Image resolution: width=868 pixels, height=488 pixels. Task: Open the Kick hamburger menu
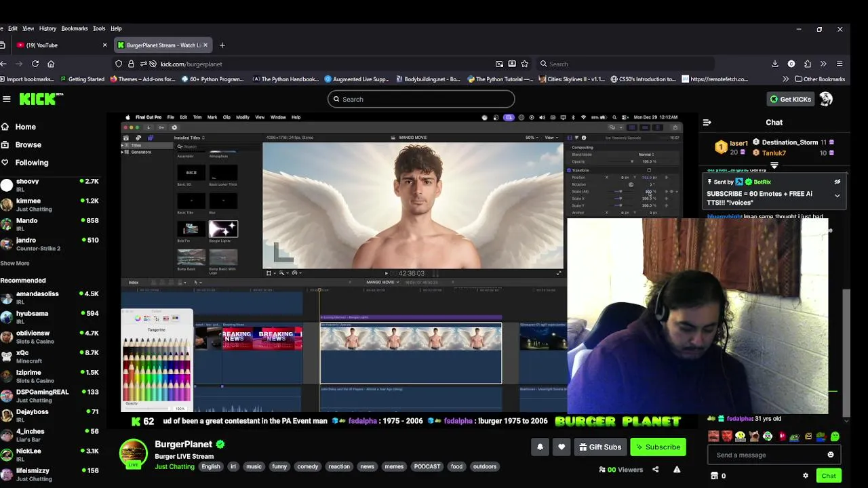[7, 99]
